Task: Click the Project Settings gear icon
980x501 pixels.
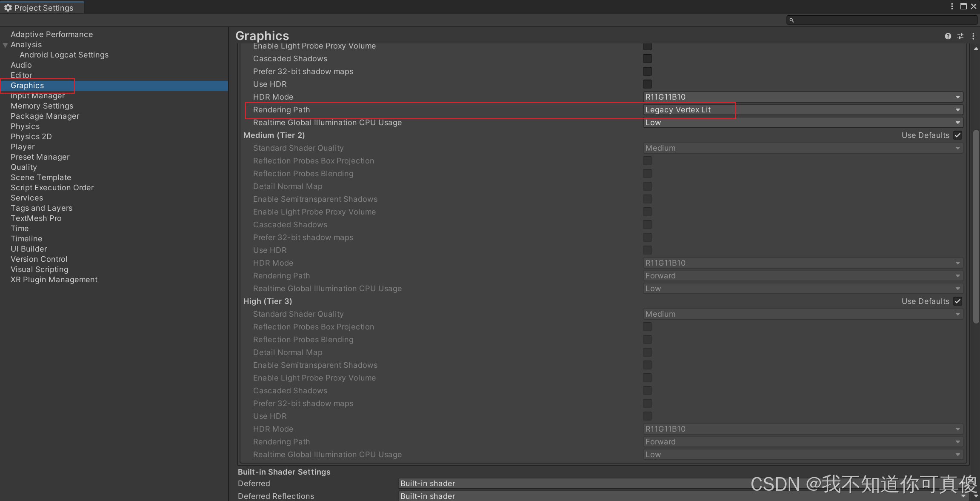Action: (8, 8)
